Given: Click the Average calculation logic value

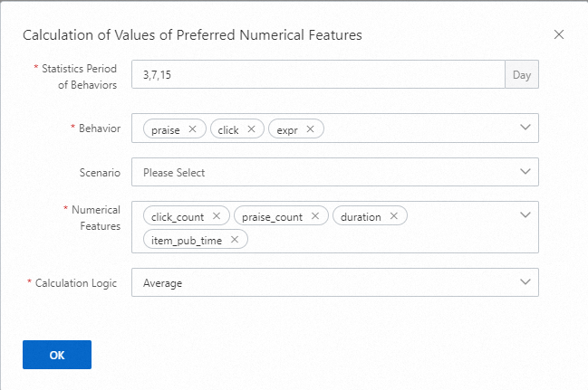Looking at the screenshot, I should [x=163, y=283].
